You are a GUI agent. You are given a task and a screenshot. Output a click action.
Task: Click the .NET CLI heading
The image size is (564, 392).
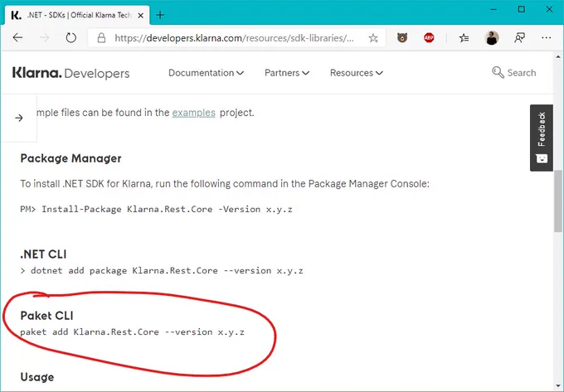click(43, 254)
